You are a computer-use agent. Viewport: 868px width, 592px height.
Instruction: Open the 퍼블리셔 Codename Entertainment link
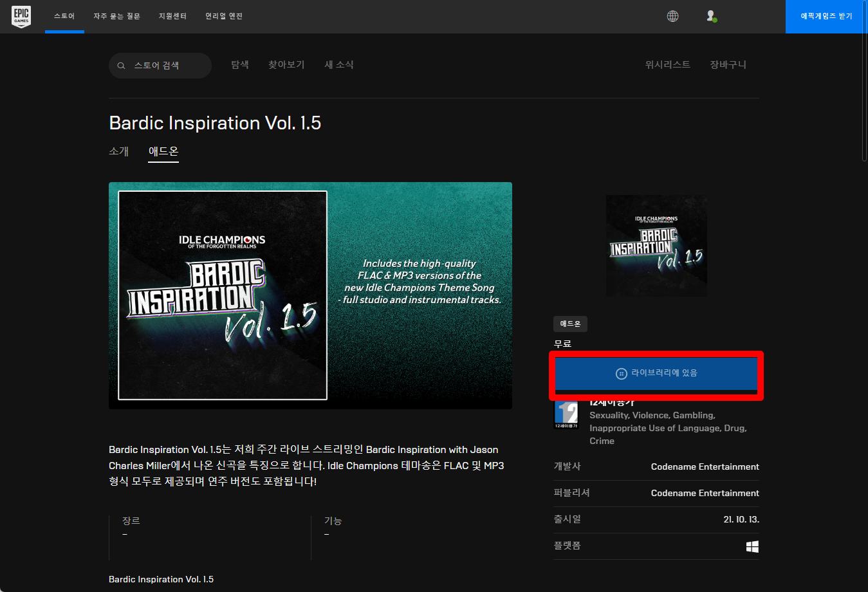coord(705,493)
